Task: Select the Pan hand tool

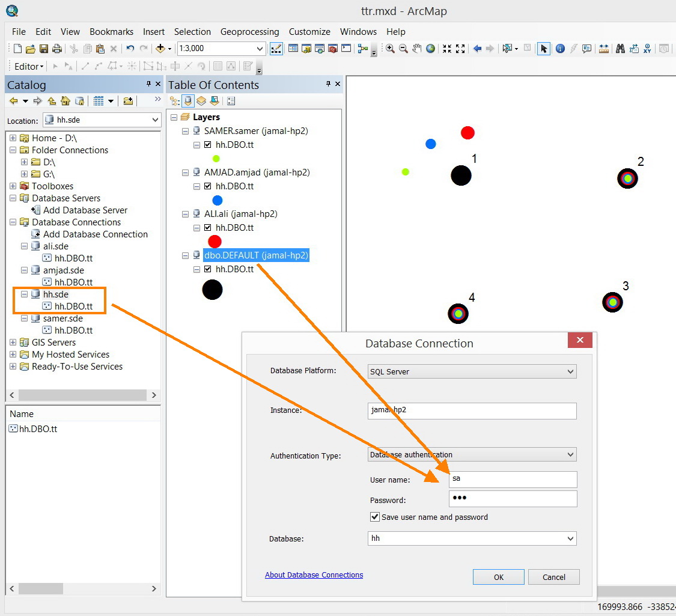Action: (x=416, y=49)
